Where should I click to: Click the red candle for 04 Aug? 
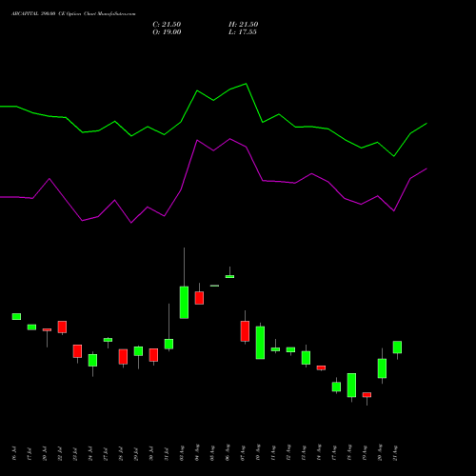pyautogui.click(x=199, y=298)
